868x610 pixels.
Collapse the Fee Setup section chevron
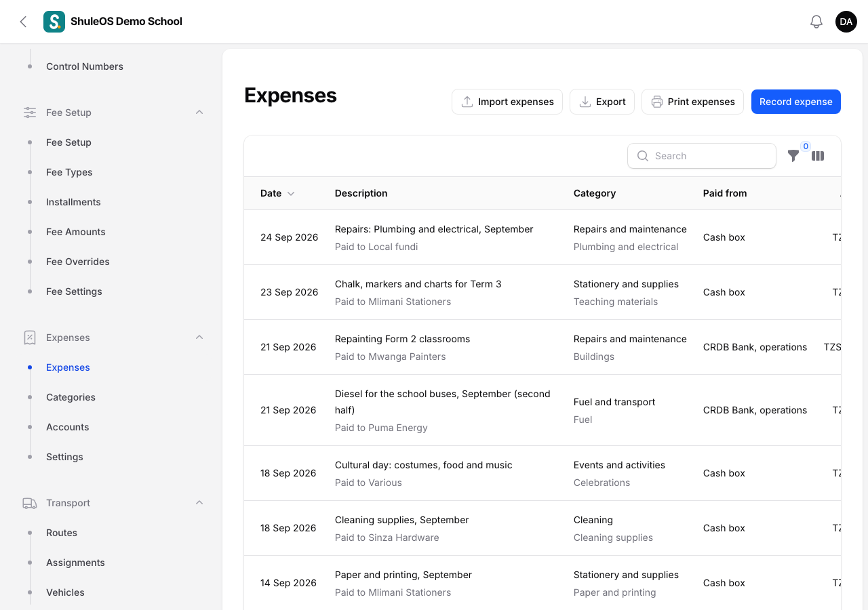(199, 113)
